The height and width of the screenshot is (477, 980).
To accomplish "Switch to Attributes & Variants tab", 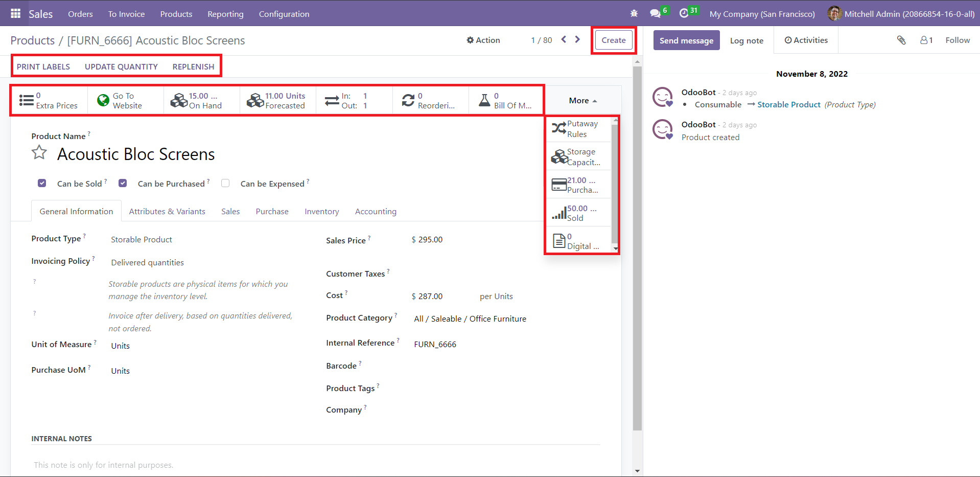I will (x=167, y=211).
